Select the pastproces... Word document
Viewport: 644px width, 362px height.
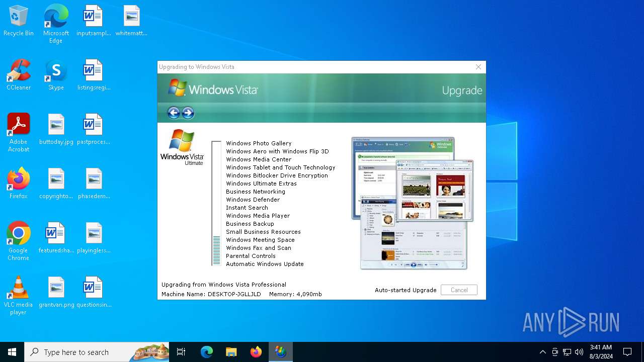tap(94, 130)
